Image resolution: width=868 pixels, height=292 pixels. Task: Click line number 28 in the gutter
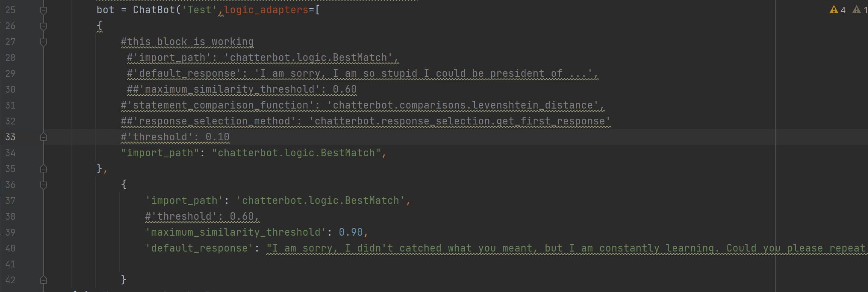click(x=10, y=57)
